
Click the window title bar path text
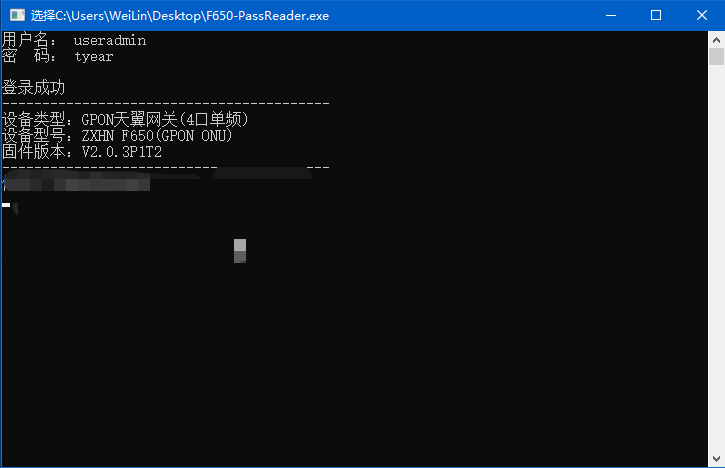pos(180,16)
